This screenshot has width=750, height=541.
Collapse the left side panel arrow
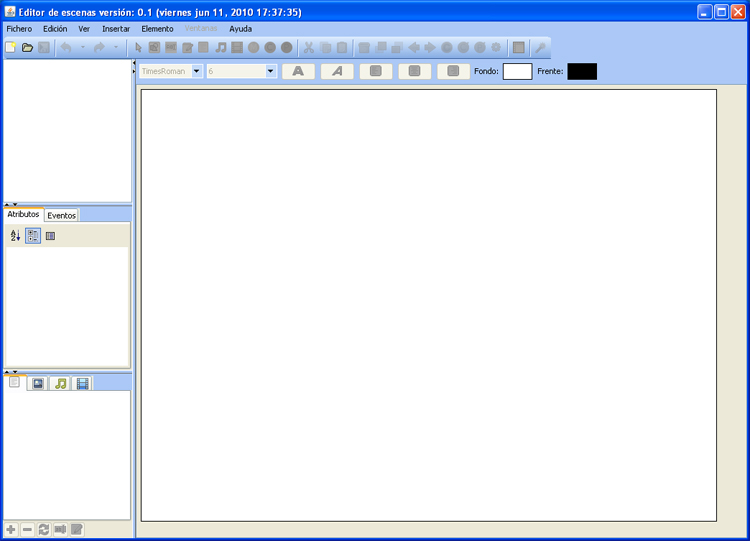click(x=134, y=63)
